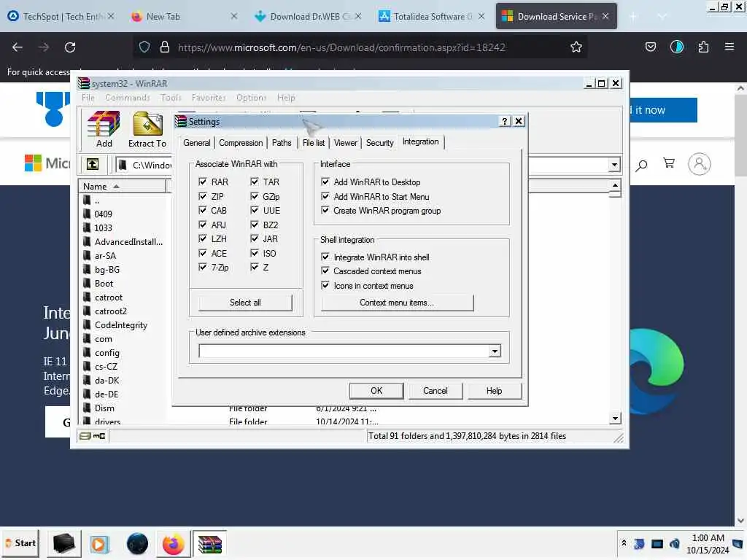
Task: Click the Add archive toolbar icon
Action: [104, 129]
